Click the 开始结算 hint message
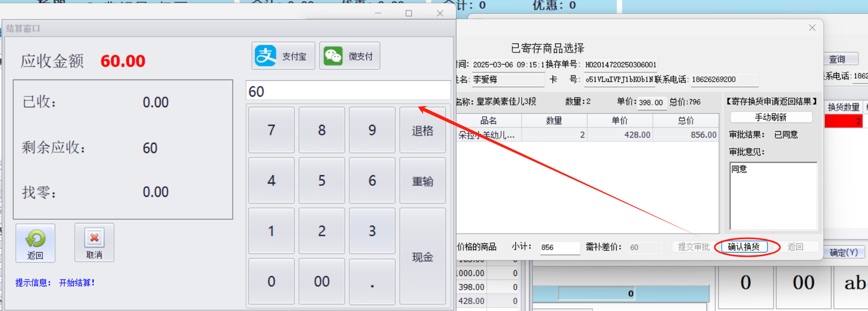The height and width of the screenshot is (311, 868). 77,282
